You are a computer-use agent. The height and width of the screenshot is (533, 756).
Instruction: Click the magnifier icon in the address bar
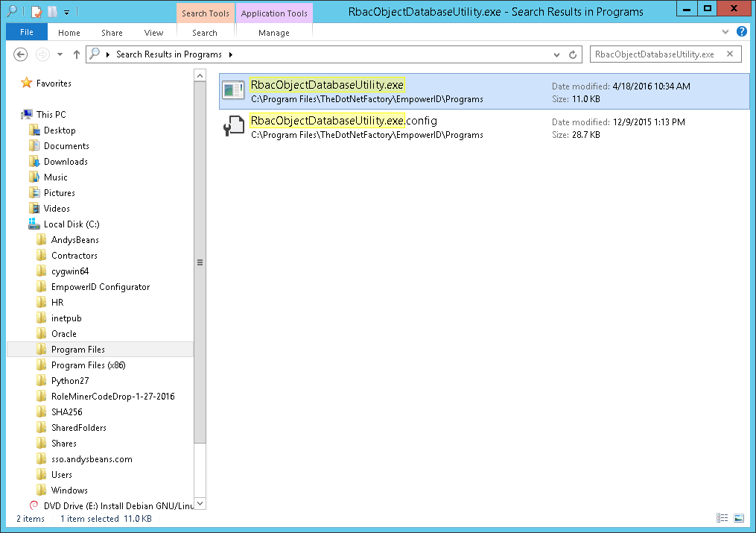click(x=95, y=54)
